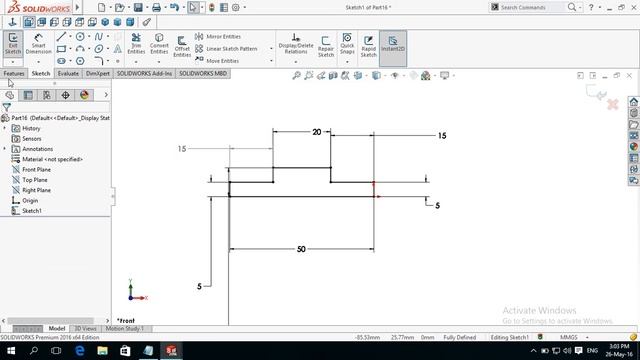
Task: Click the Rebuild traffic light icon
Action: point(211,7)
